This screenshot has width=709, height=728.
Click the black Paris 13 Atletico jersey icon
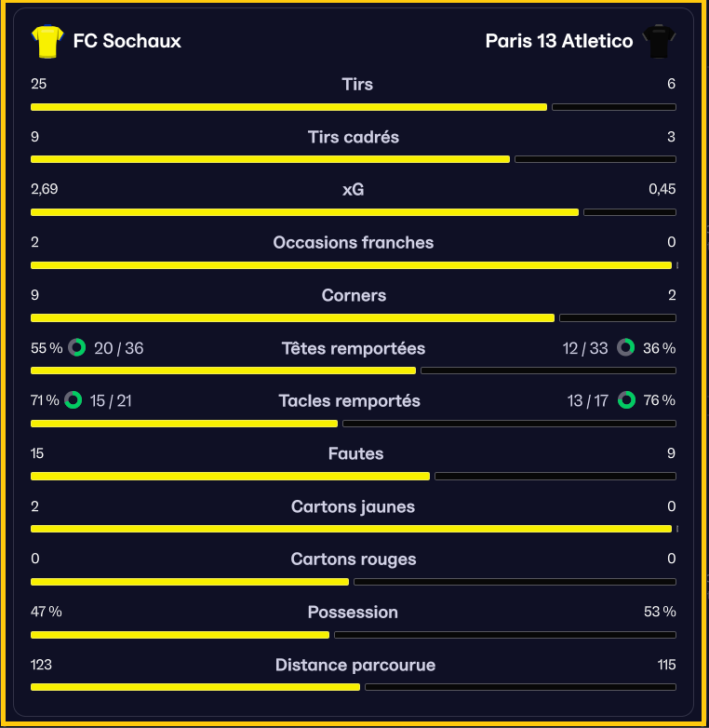tap(659, 41)
